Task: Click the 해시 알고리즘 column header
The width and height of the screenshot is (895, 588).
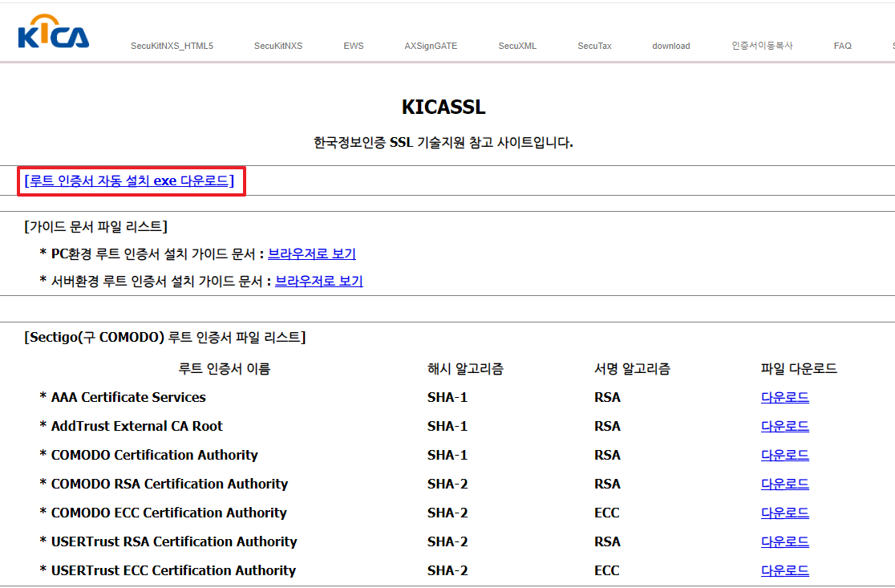Action: click(465, 369)
